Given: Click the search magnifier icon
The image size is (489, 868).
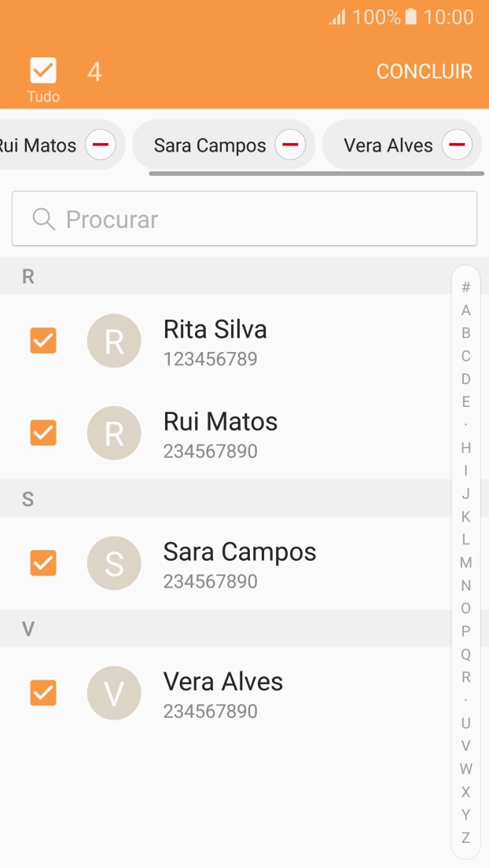Looking at the screenshot, I should (x=42, y=219).
